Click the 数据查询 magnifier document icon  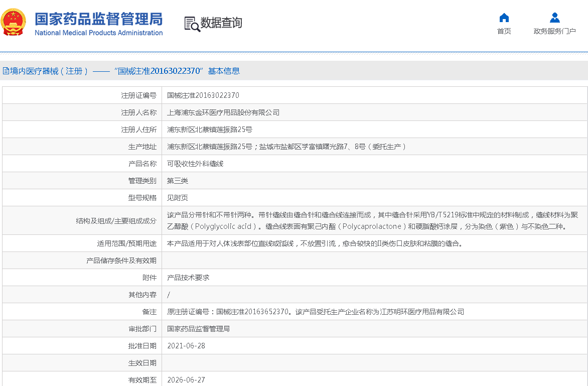tap(192, 24)
